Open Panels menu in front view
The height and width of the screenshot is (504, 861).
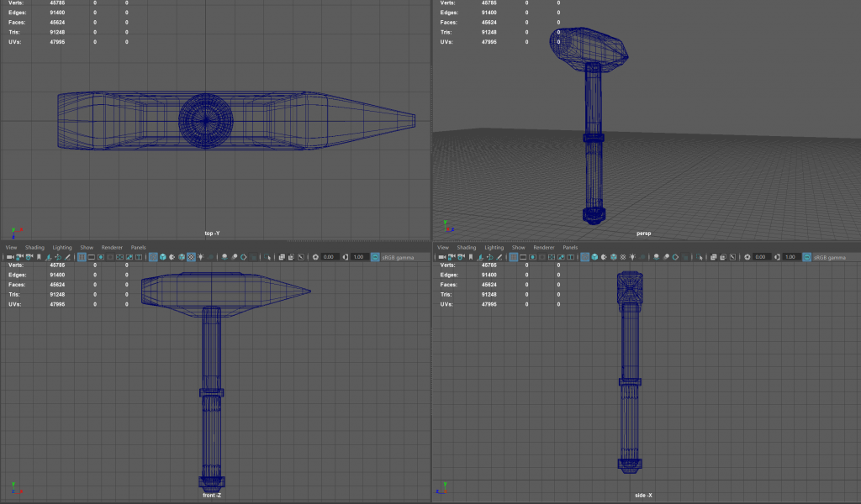[138, 248]
